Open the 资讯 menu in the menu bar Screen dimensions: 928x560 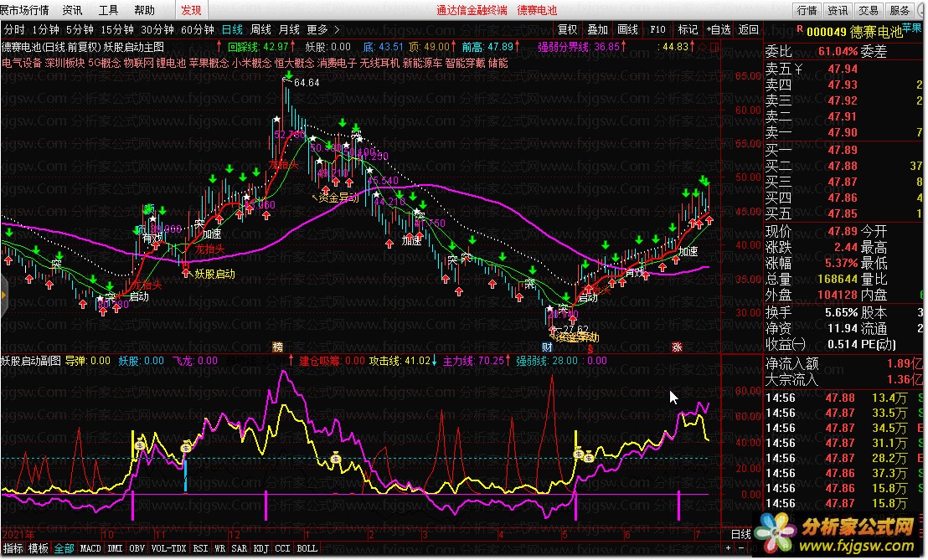[72, 10]
